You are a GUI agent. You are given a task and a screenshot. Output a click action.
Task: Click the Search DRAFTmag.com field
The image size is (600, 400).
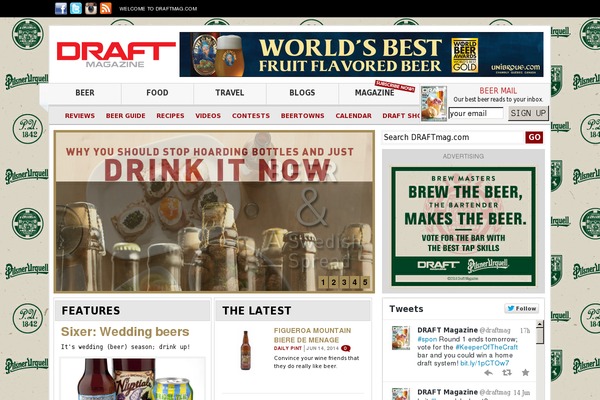(453, 137)
